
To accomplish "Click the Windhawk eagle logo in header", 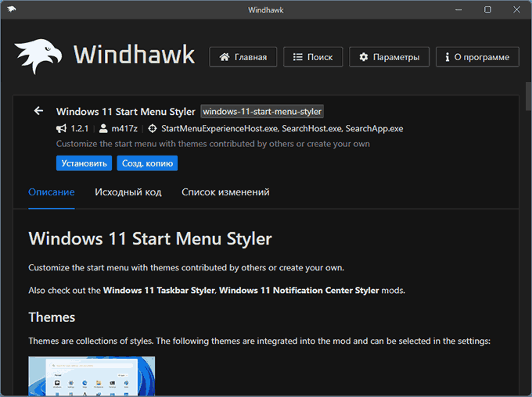I will point(38,56).
